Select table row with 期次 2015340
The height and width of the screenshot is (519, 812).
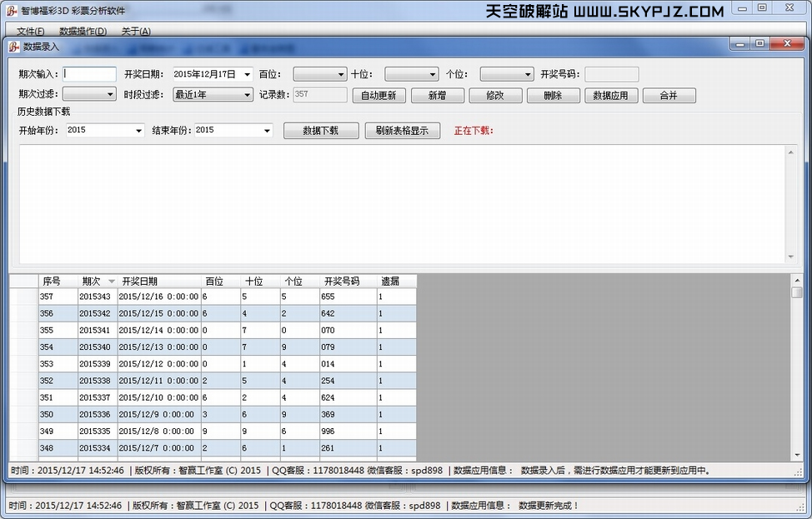(97, 347)
